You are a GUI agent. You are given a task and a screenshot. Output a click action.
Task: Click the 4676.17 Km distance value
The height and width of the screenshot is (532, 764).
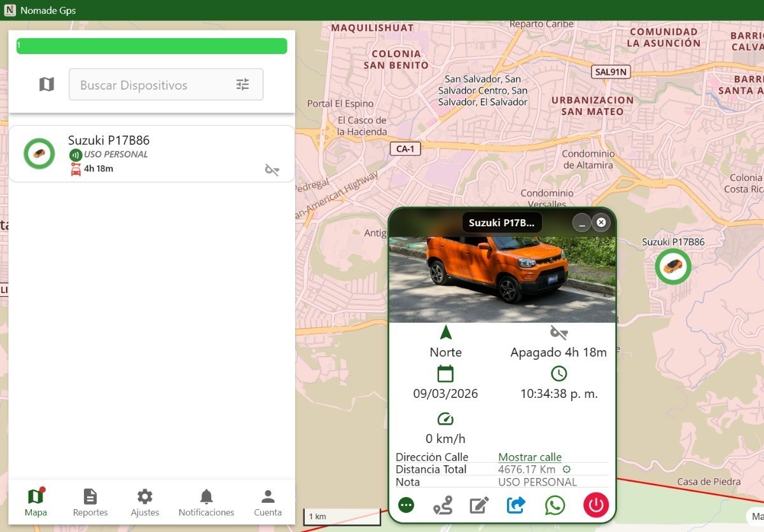pyautogui.click(x=527, y=470)
